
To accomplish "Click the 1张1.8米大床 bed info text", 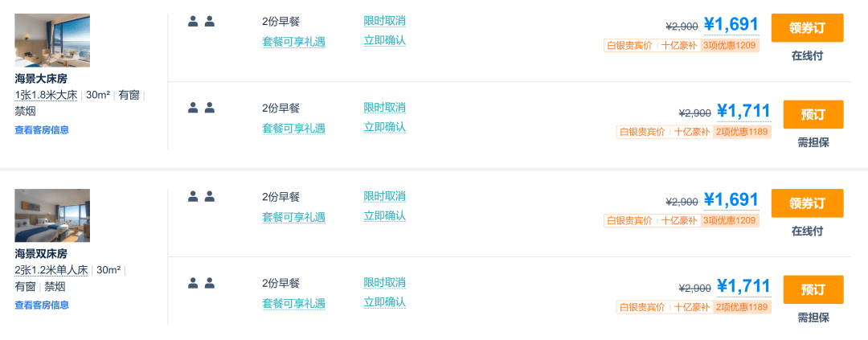I will [x=46, y=95].
